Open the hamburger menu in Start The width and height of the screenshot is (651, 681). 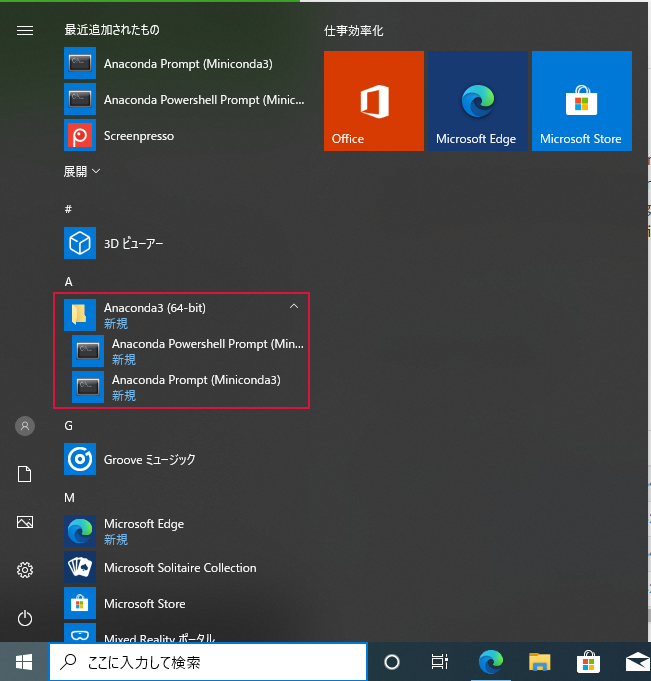coord(25,30)
